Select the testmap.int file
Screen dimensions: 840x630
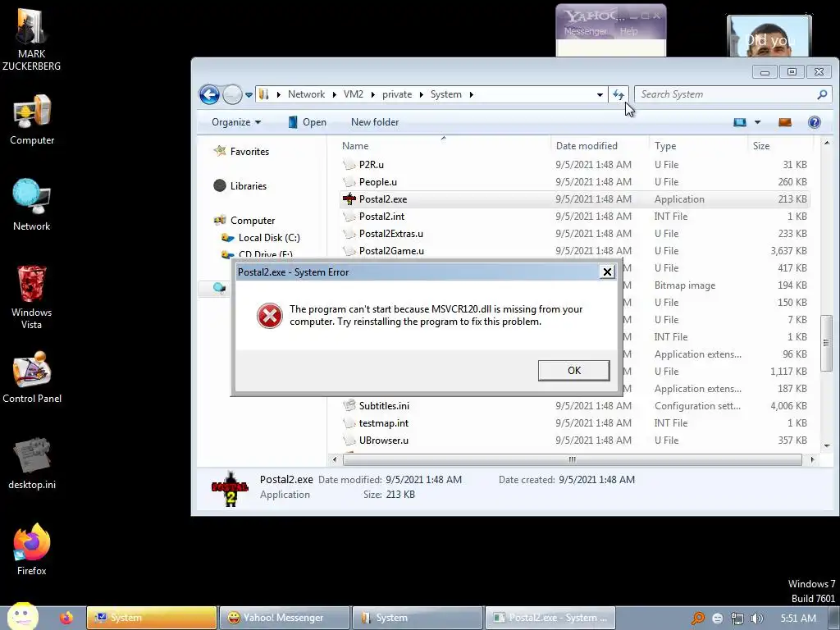[x=384, y=422]
